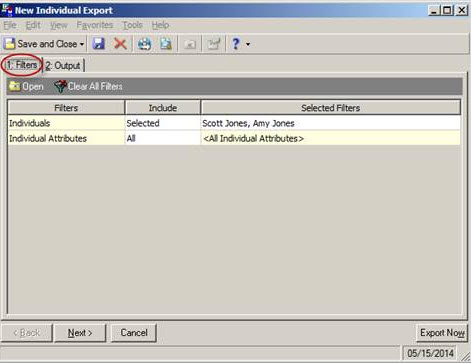Click the greyed-out chart toolbar icon

[x=213, y=44]
